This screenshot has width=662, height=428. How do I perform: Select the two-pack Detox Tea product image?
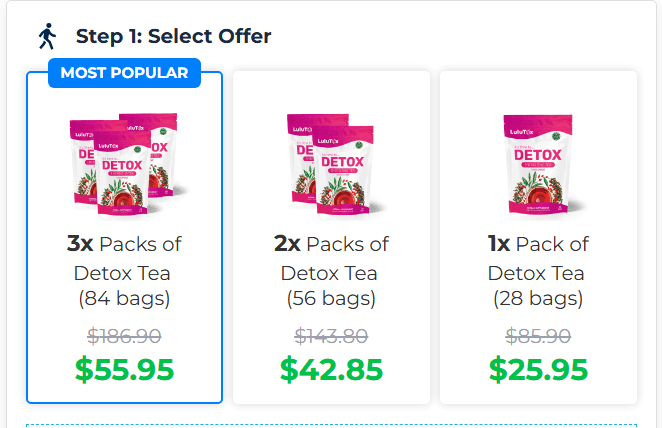[331, 164]
